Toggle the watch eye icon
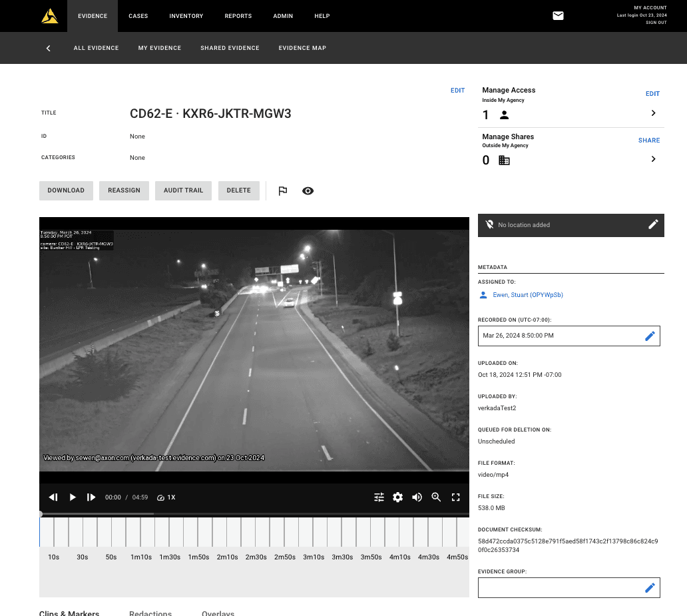The width and height of the screenshot is (687, 616). pyautogui.click(x=308, y=190)
